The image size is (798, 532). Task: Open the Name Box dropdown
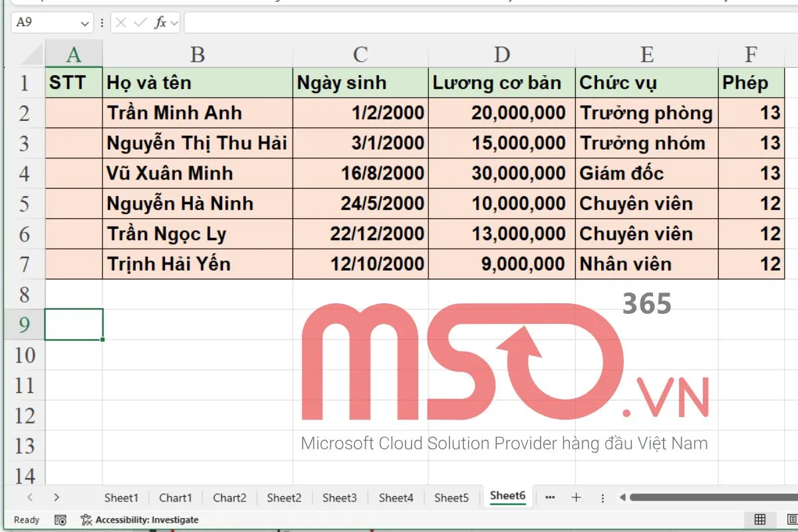tap(84, 22)
